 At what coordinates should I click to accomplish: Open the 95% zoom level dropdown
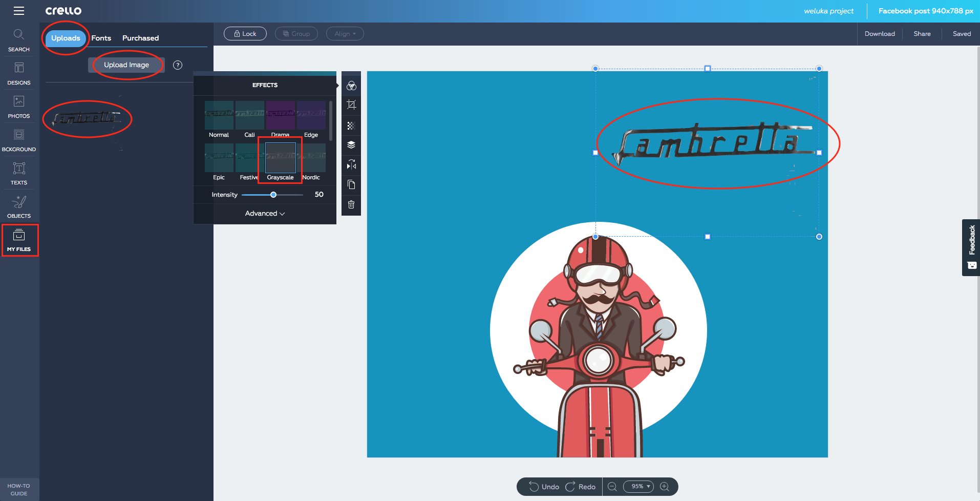point(638,487)
